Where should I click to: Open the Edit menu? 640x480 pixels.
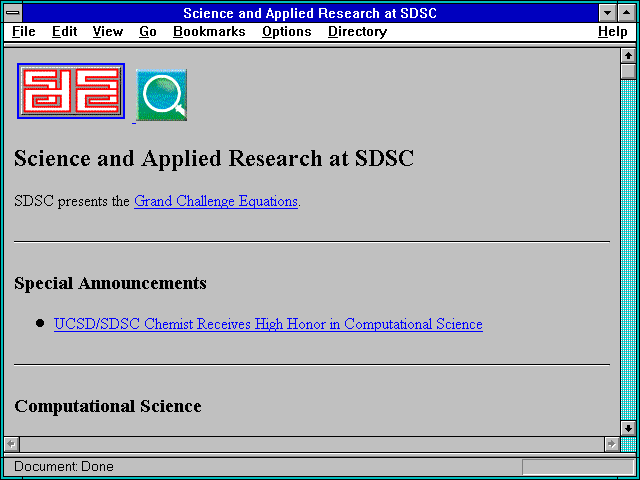(64, 32)
